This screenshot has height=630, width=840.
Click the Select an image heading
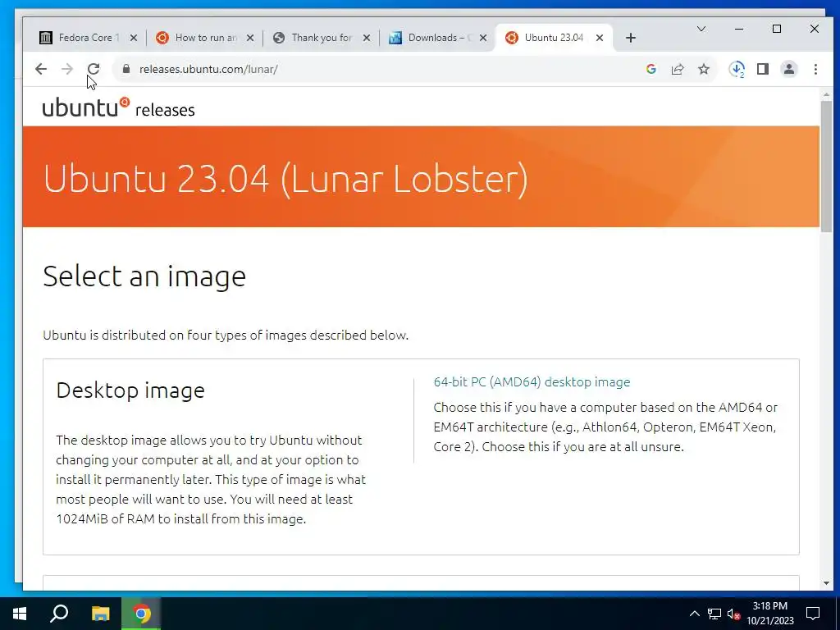[144, 276]
